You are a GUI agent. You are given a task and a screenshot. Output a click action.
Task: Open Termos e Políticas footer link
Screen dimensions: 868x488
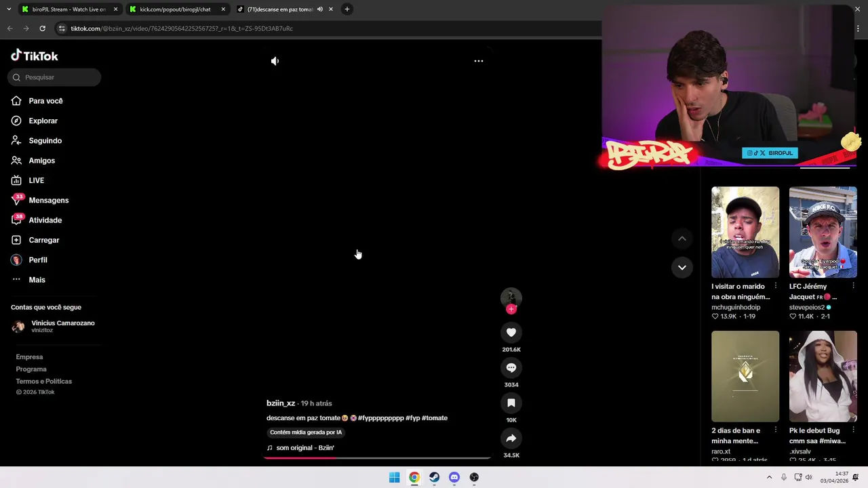point(44,381)
